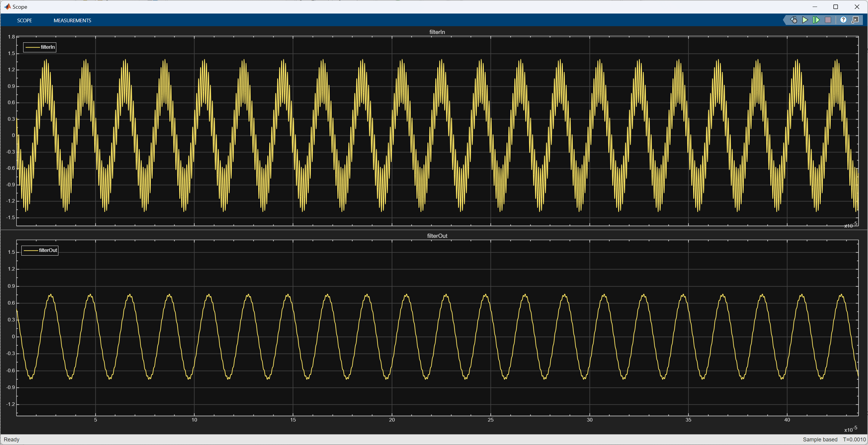Click the T=0.0010 time readout
The image size is (868, 445).
pyautogui.click(x=854, y=440)
